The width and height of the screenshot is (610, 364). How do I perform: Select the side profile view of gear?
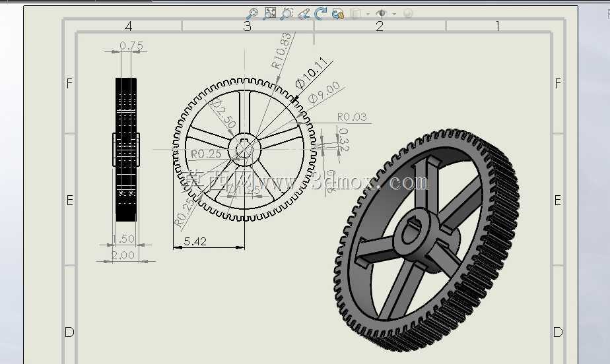coord(126,150)
